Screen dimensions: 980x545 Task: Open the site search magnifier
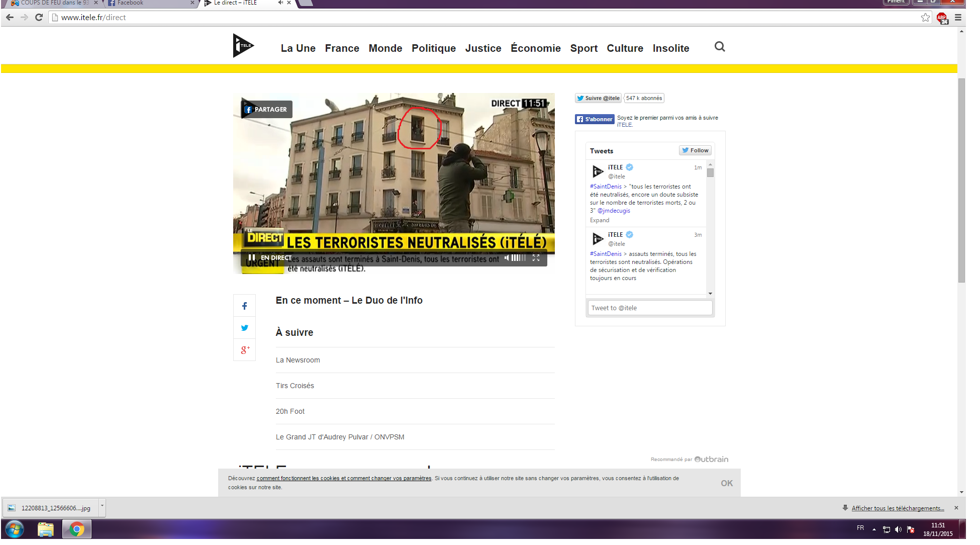720,47
